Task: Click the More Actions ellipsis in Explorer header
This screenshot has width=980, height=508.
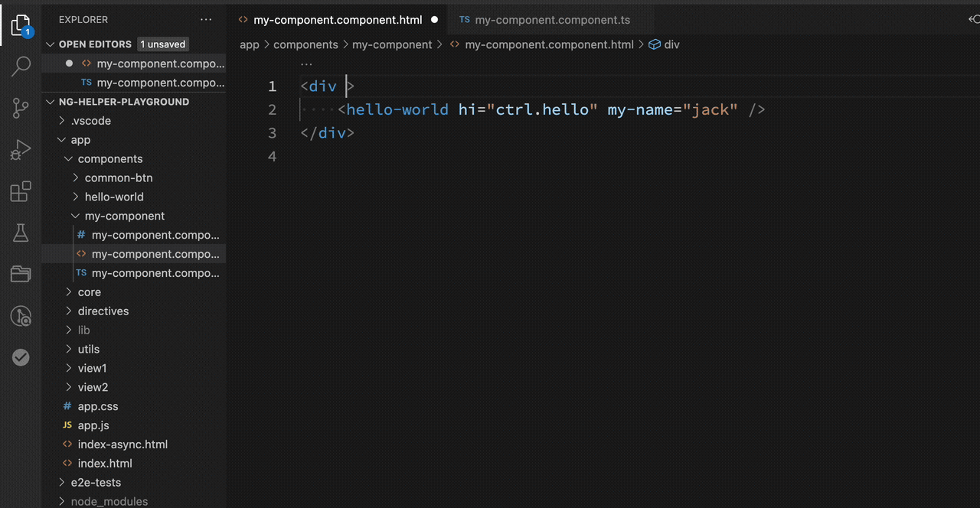Action: tap(205, 19)
